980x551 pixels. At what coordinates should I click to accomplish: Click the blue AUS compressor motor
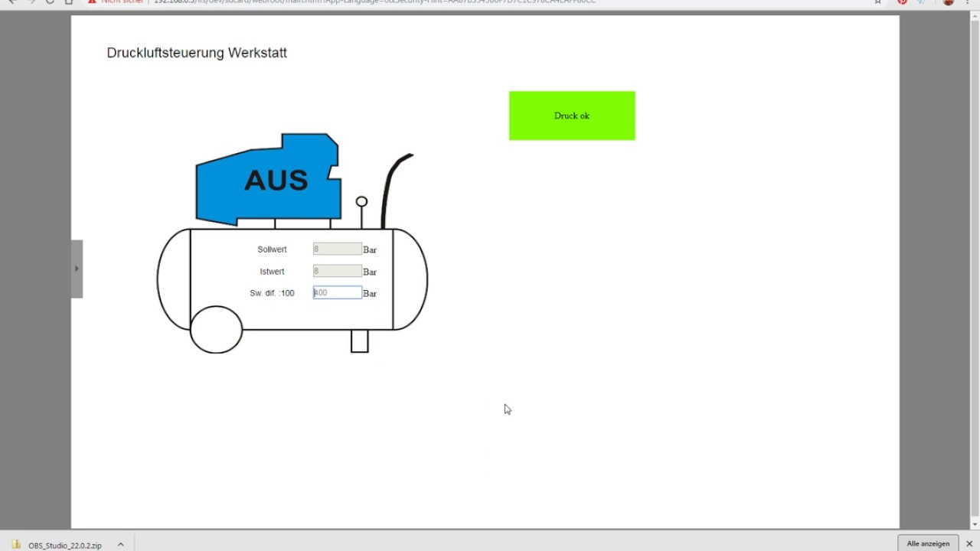pyautogui.click(x=268, y=180)
